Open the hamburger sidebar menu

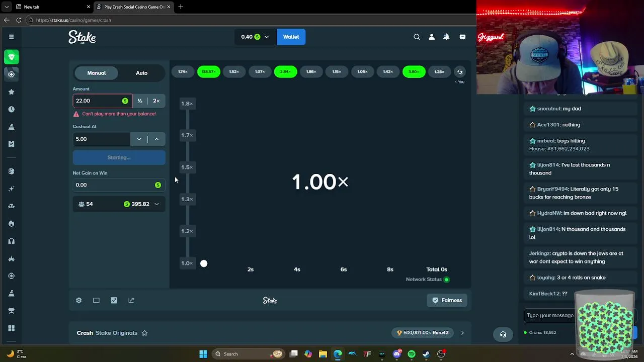(11, 37)
